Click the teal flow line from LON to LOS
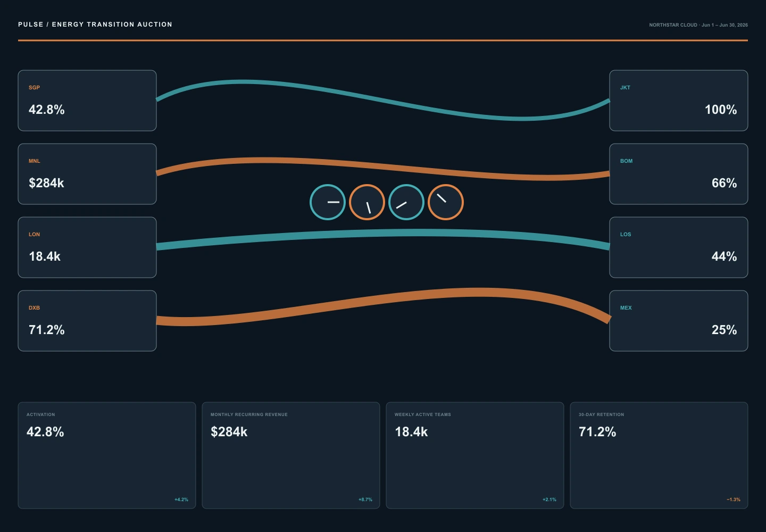This screenshot has height=532, width=766. (x=383, y=234)
